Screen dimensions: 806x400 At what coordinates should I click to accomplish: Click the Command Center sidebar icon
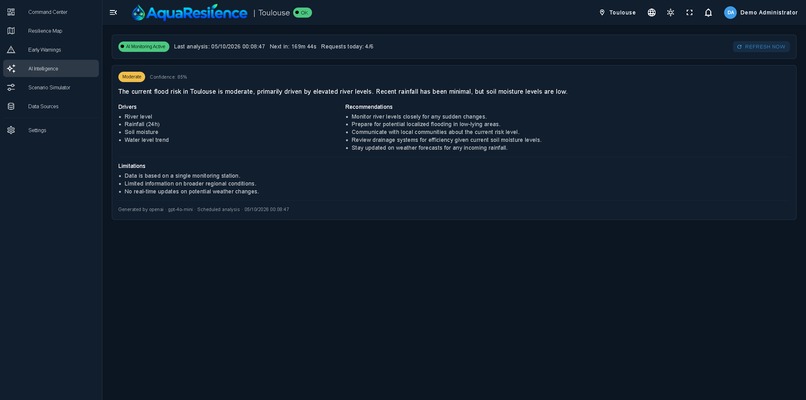tap(11, 12)
